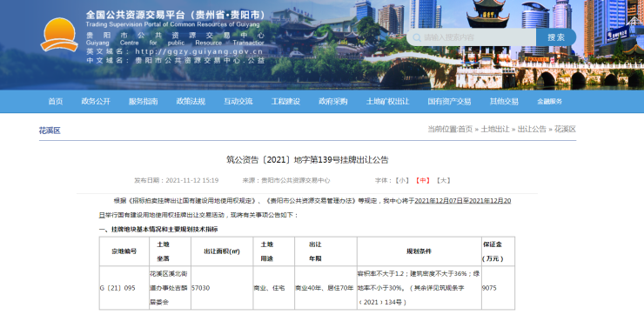This screenshot has width=644, height=328.
Task: Click the 花溪区 section heading
Action: point(50,131)
